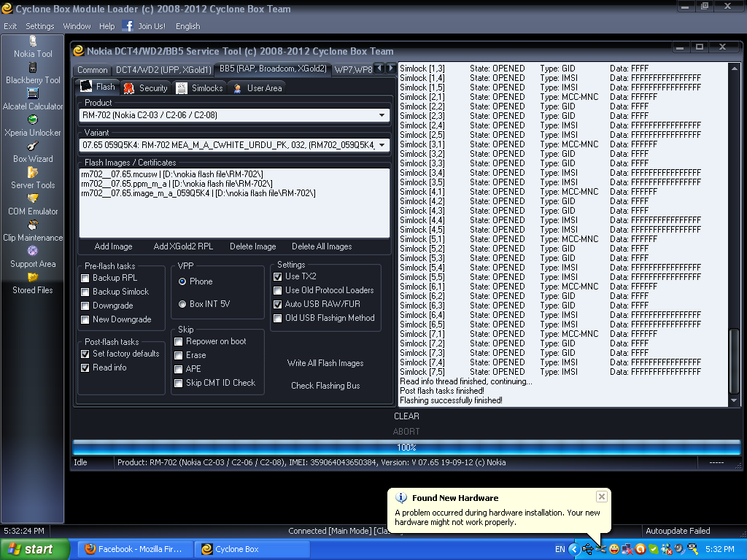The width and height of the screenshot is (747, 560).
Task: Uncheck Set factory defaults
Action: [x=85, y=354]
